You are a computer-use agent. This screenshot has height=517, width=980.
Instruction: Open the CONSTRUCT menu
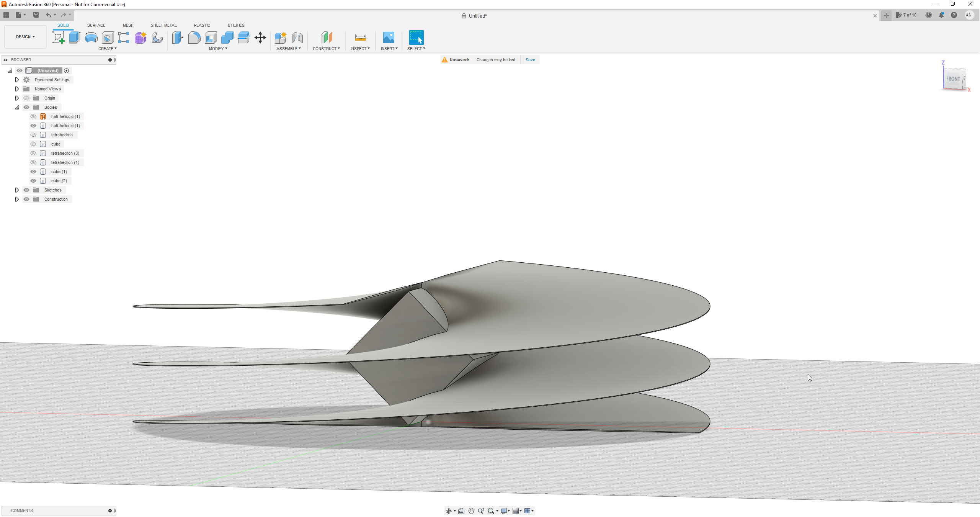click(326, 49)
